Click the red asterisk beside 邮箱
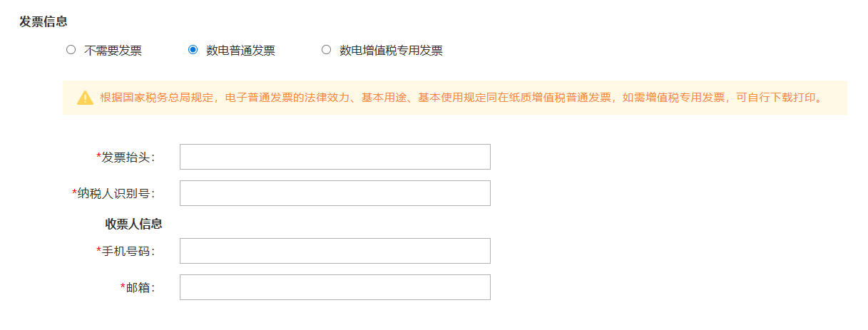 pyautogui.click(x=123, y=286)
